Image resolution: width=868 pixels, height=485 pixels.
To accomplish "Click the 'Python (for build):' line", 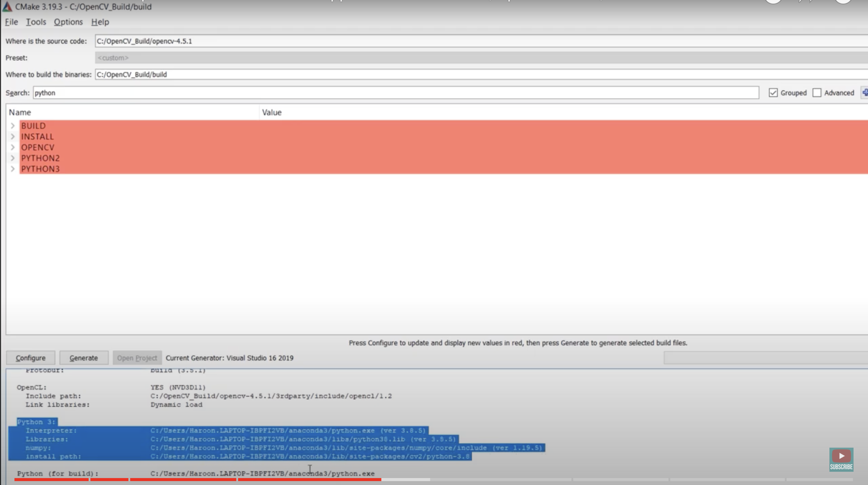I will pos(196,474).
